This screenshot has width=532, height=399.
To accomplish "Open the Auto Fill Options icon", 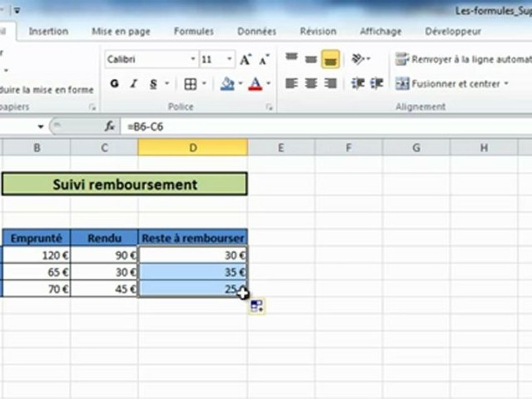I will point(257,306).
